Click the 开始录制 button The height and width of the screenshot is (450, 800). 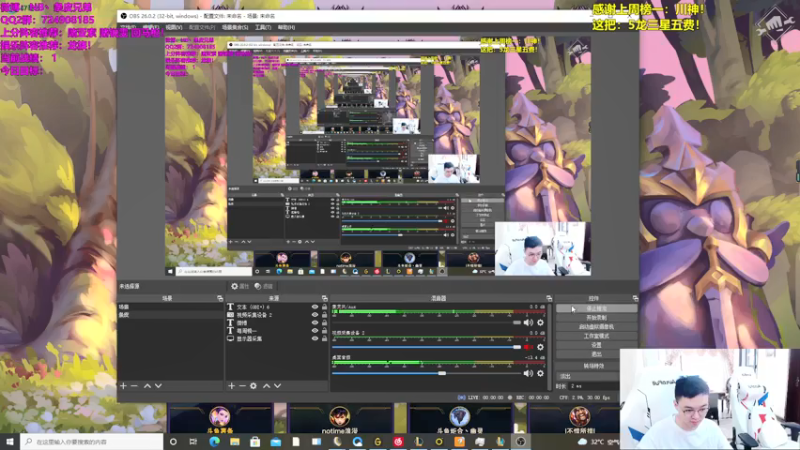[x=596, y=317]
